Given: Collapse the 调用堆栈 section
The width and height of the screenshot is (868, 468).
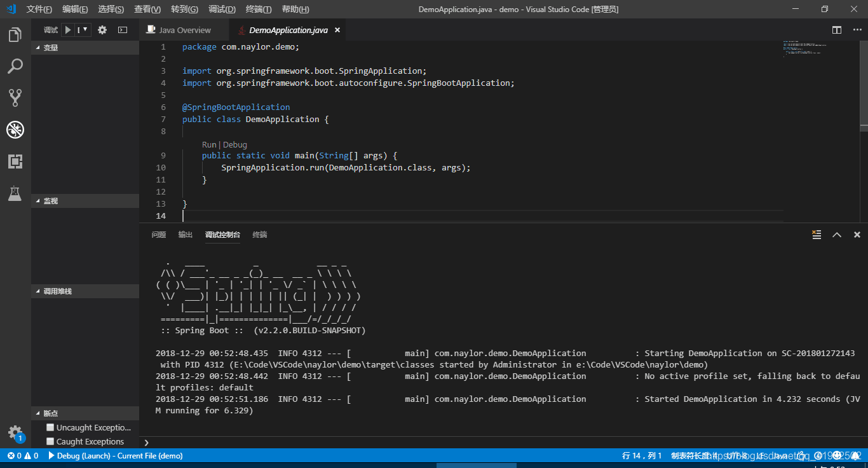Looking at the screenshot, I should [x=85, y=291].
